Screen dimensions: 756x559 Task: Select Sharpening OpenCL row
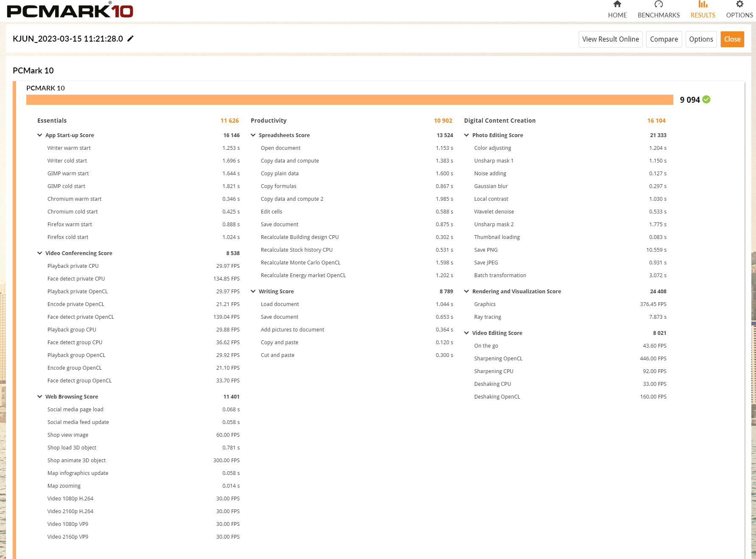pos(570,358)
